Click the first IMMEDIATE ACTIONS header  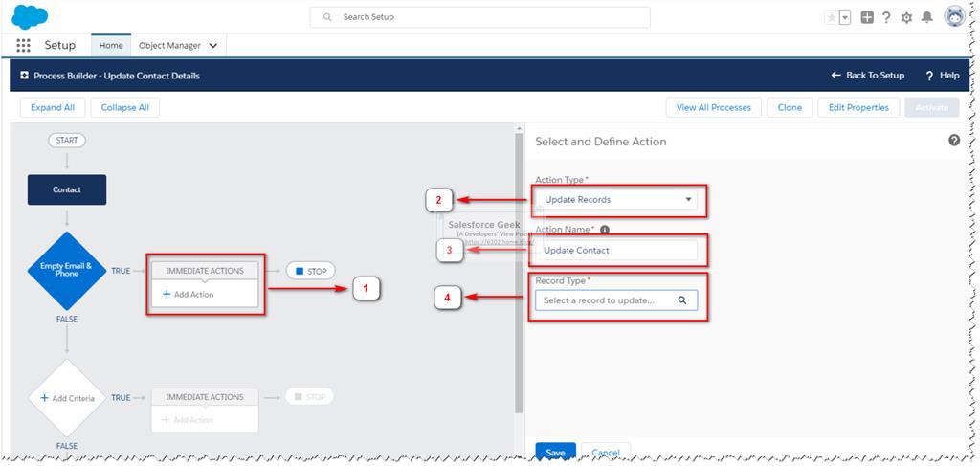tap(205, 271)
